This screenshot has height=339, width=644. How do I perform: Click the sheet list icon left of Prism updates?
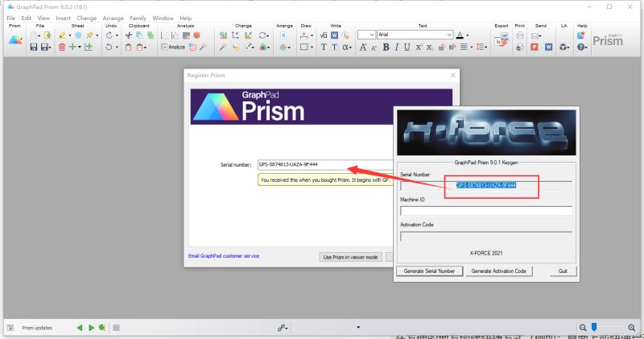click(10, 328)
